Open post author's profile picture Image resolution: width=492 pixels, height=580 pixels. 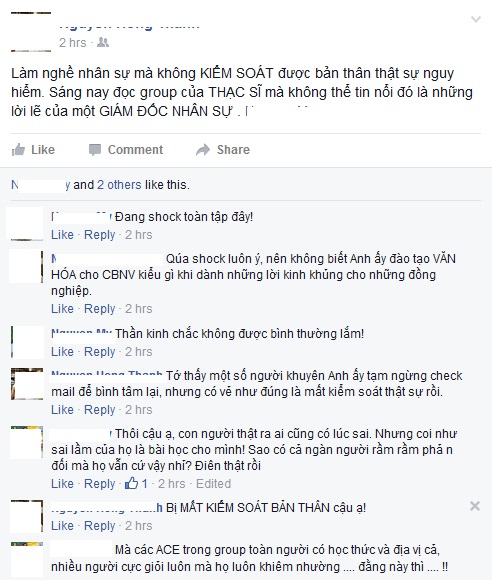click(x=31, y=32)
